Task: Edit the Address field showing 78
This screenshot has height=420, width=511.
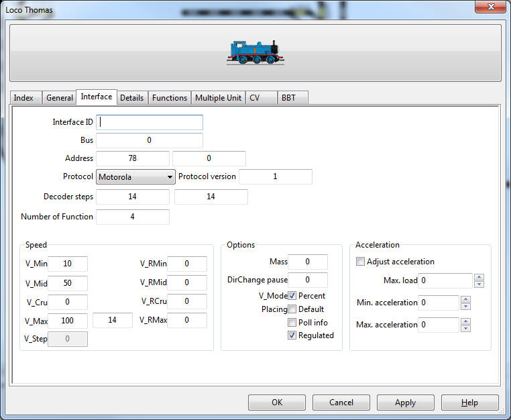Action: click(133, 158)
